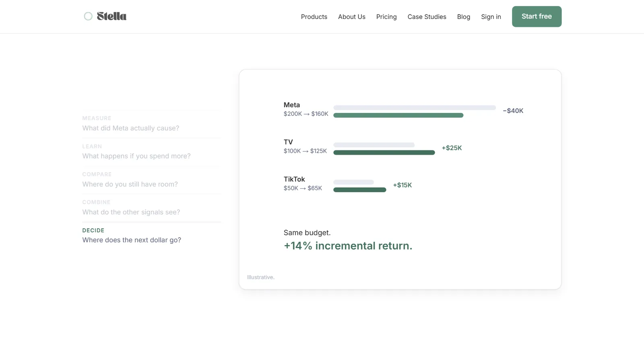Image resolution: width=644 pixels, height=362 pixels.
Task: Select the Learn step about spending more
Action: click(151, 152)
